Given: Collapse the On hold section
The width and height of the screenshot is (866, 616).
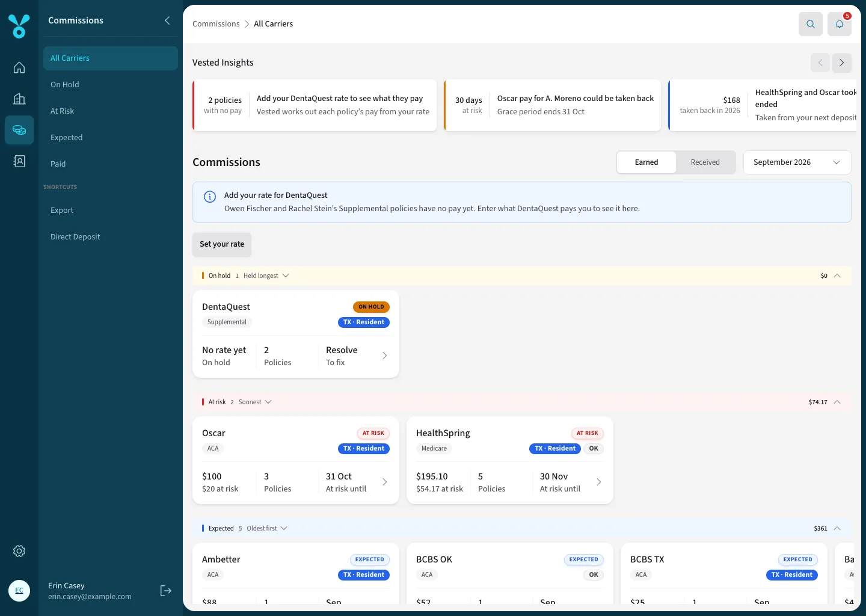Looking at the screenshot, I should click(x=837, y=276).
